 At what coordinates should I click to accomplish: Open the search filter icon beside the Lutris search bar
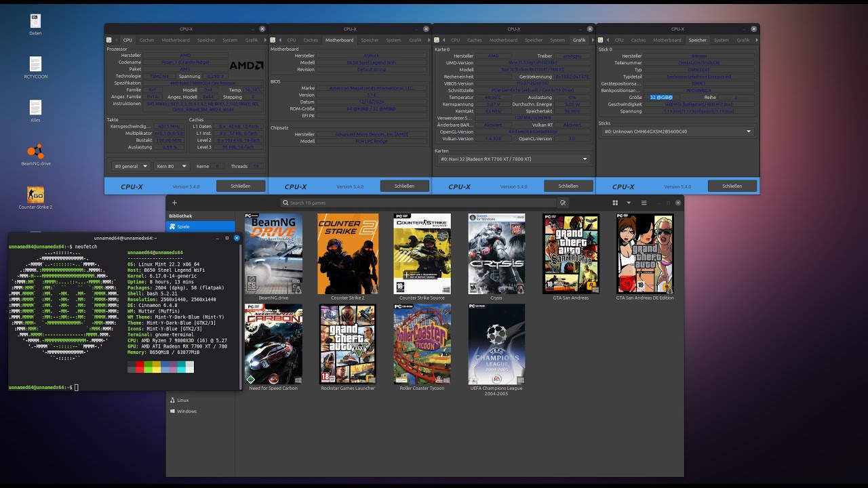tap(563, 203)
